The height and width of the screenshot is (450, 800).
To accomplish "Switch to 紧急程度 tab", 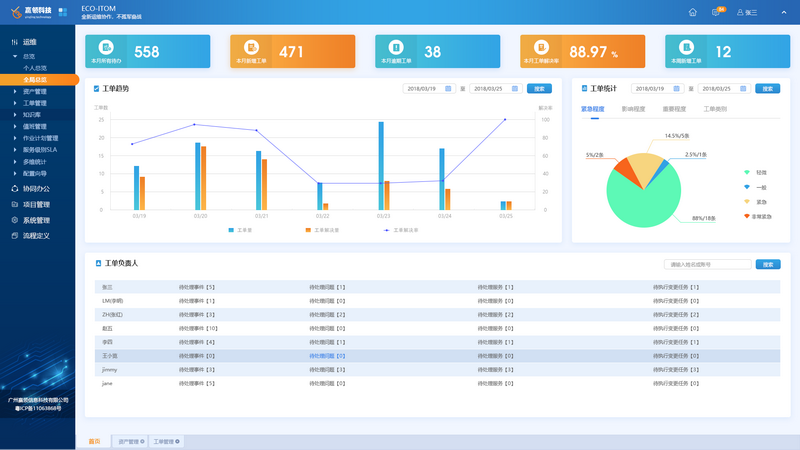I will (x=592, y=109).
